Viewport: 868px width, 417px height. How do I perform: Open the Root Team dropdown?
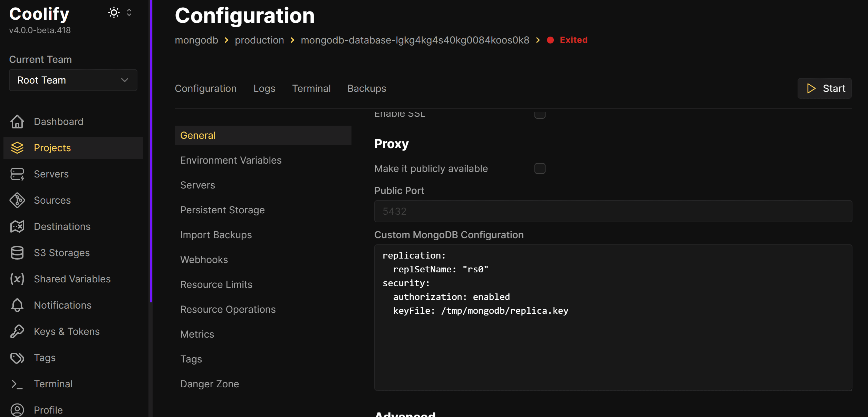73,80
